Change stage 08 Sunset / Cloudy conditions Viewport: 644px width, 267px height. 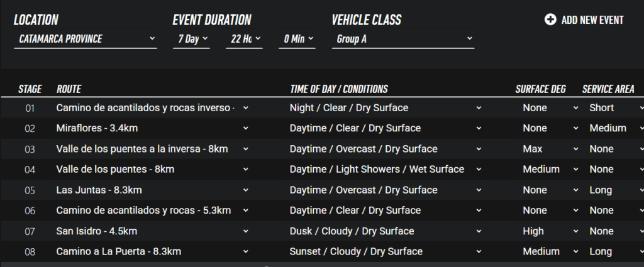pyautogui.click(x=386, y=251)
